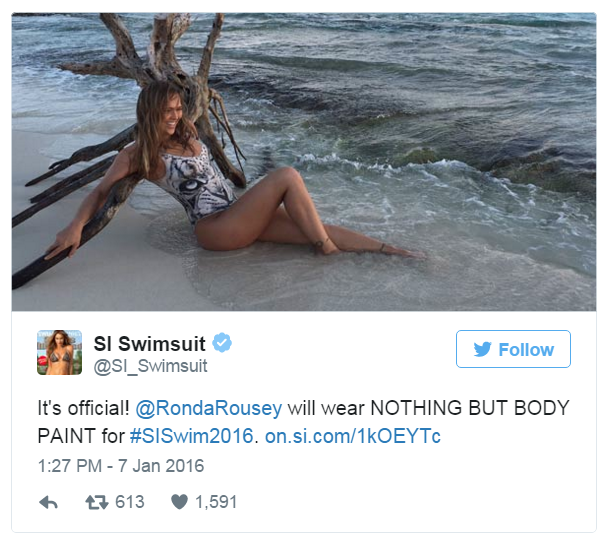This screenshot has height=544, width=610.
Task: Open the @RondaRousey mention
Action: (x=209, y=408)
